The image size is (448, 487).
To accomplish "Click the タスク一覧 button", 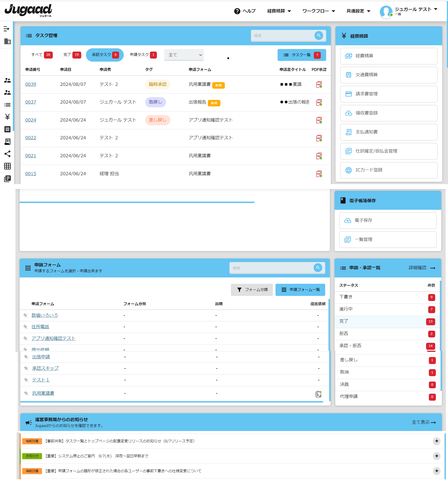I will coord(302,55).
